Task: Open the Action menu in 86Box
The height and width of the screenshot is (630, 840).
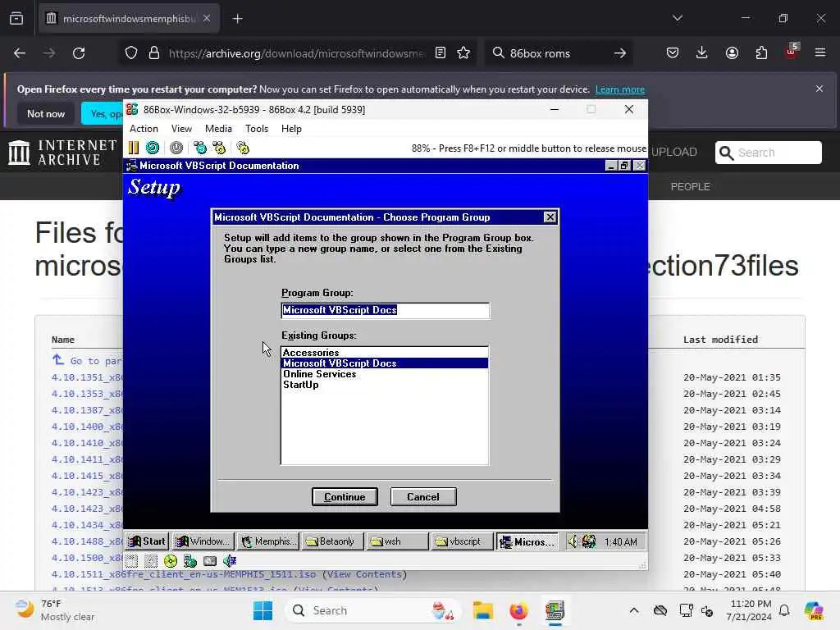Action: coord(144,129)
